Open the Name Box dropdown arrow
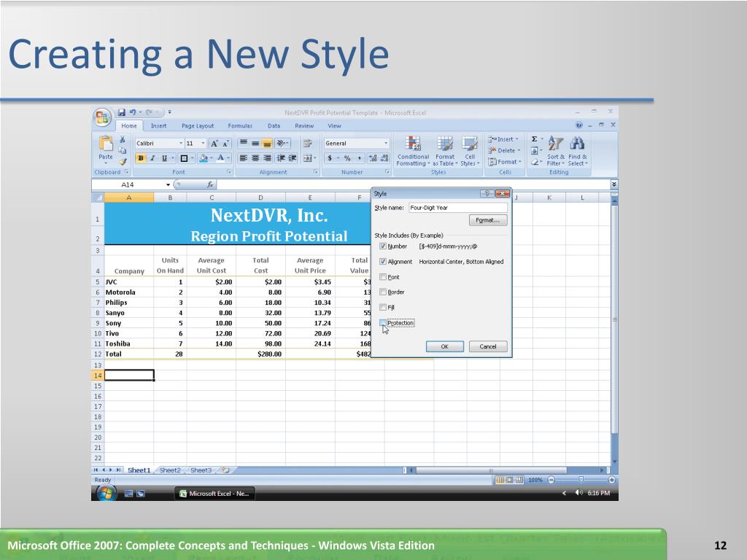The height and width of the screenshot is (560, 747). pyautogui.click(x=169, y=184)
